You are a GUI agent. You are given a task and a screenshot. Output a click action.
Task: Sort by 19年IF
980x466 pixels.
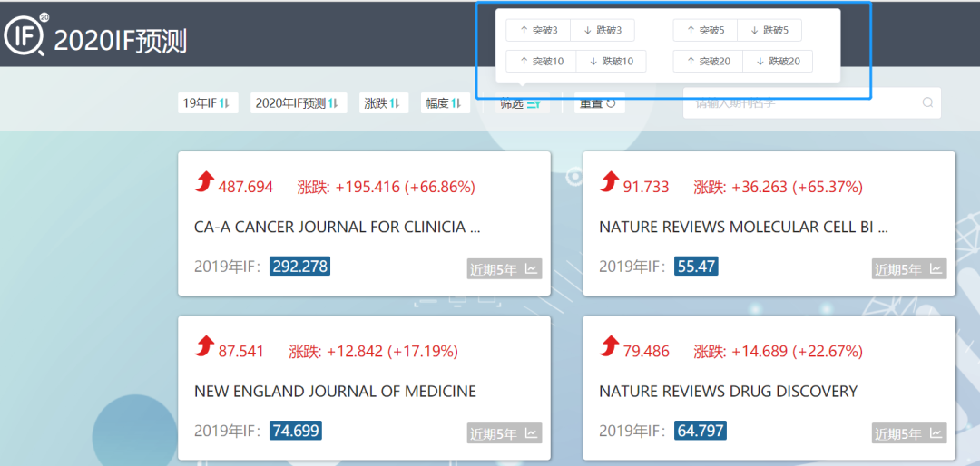tap(208, 103)
